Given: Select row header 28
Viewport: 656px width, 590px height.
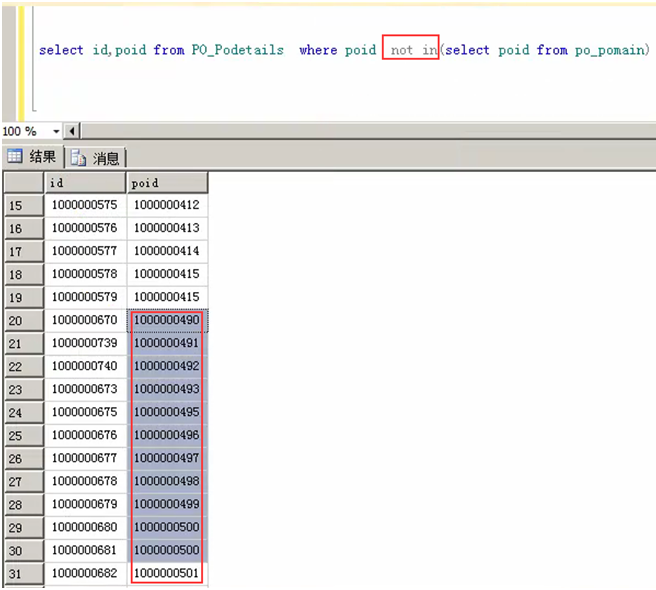Looking at the screenshot, I should coord(24,505).
